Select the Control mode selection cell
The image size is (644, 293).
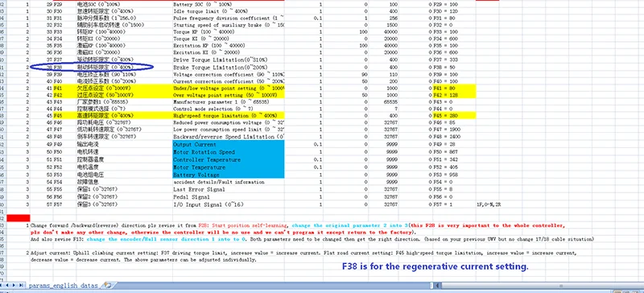[228, 109]
